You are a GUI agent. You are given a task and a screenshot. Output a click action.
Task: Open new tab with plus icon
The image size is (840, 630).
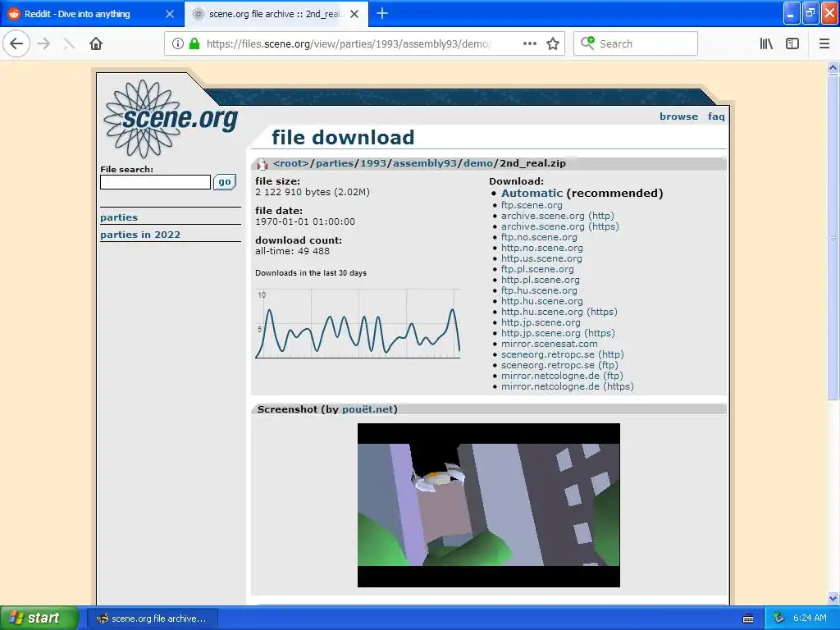[382, 13]
